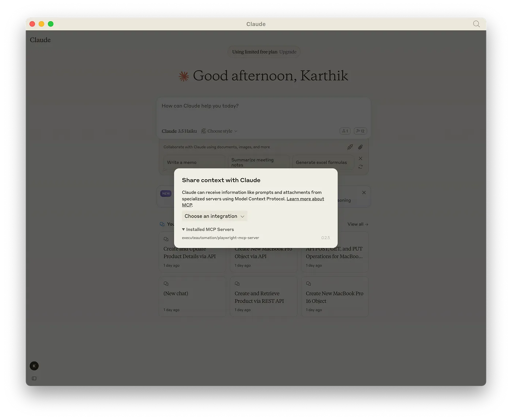Viewport: 512px width, 420px height.
Task: Click the red close window button
Action: pyautogui.click(x=32, y=24)
